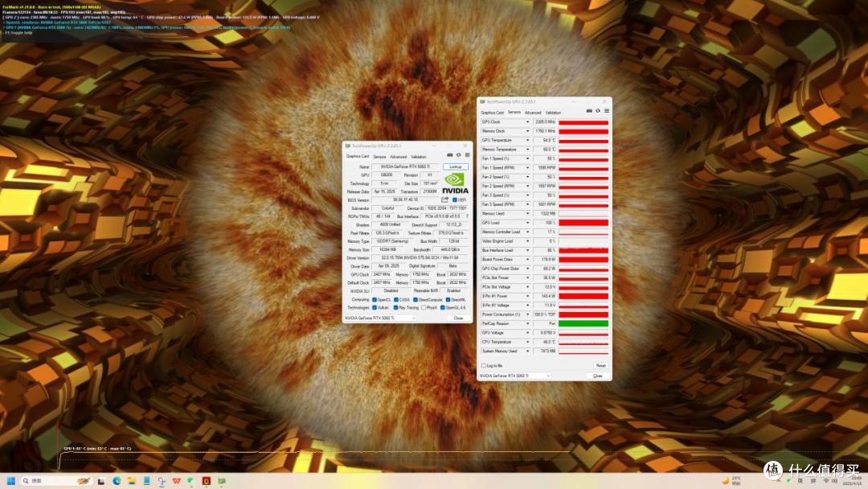Take screenshot via camera icon in Graphics Card window

click(449, 155)
